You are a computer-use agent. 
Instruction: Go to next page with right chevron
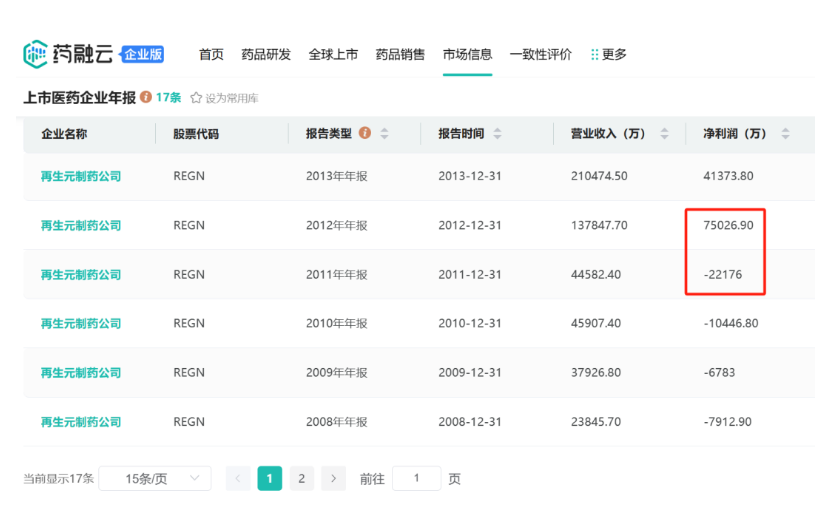(334, 479)
